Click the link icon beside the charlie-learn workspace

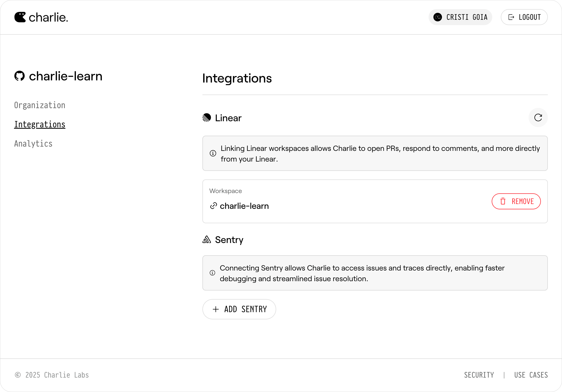click(x=213, y=206)
